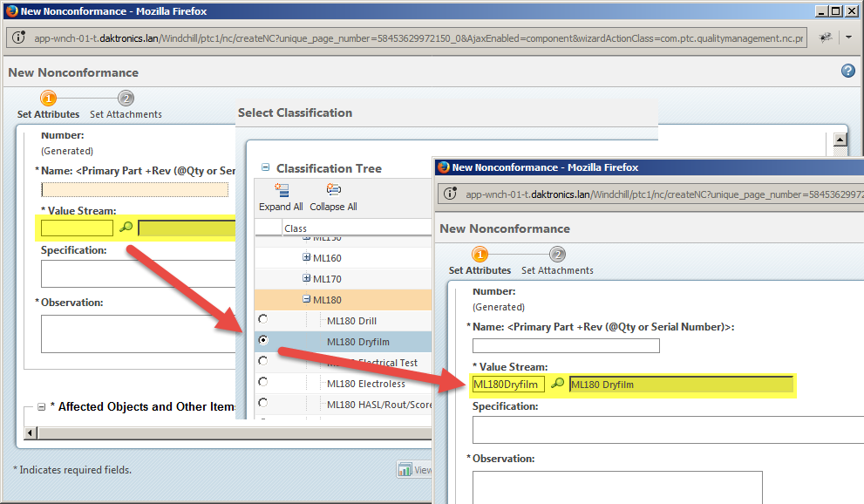Click the Name field in back window
864x504 pixels.
(135, 190)
